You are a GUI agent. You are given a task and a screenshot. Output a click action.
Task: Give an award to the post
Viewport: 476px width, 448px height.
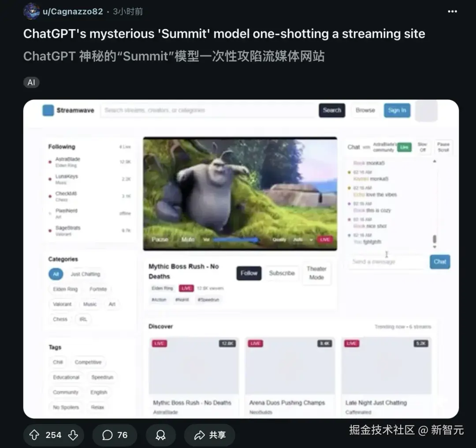pos(160,435)
